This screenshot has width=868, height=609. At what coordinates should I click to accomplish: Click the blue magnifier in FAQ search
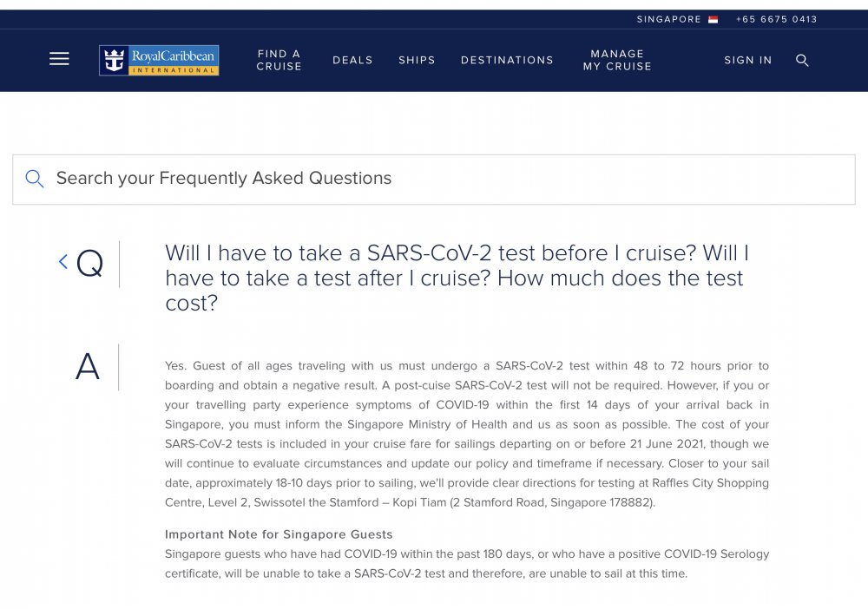[x=35, y=179]
